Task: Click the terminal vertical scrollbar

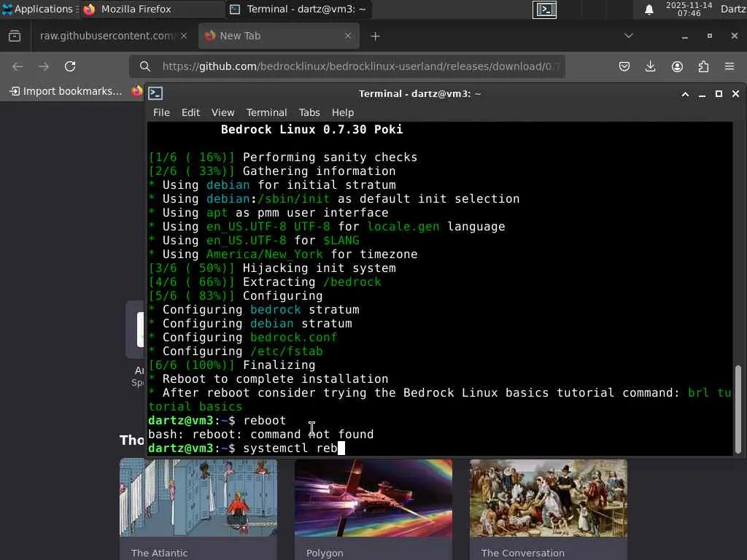Action: pos(738,409)
